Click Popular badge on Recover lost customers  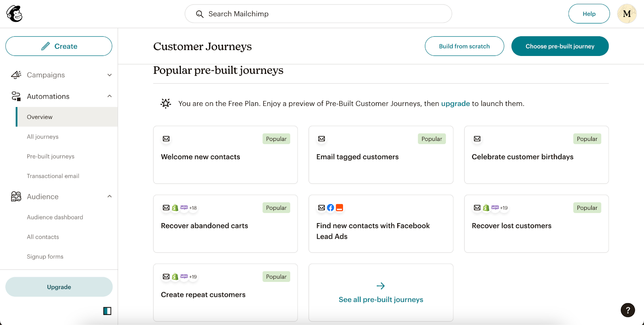(x=587, y=208)
